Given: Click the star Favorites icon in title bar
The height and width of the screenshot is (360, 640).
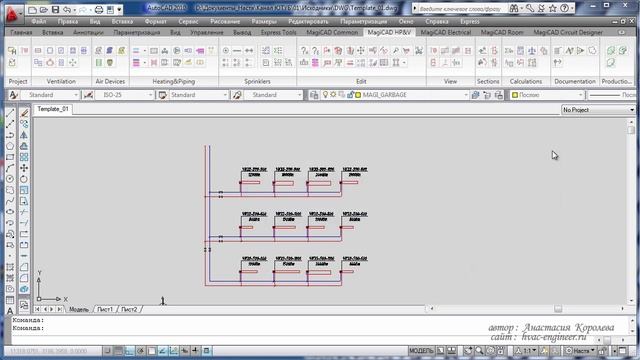Looking at the screenshot, I should click(x=553, y=8).
